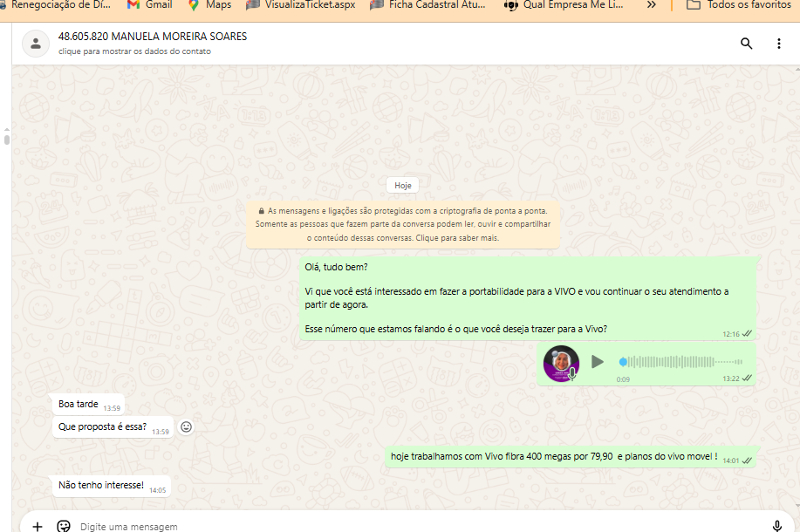Click the 'Vivo fibra 400 megas' message

coord(570,456)
